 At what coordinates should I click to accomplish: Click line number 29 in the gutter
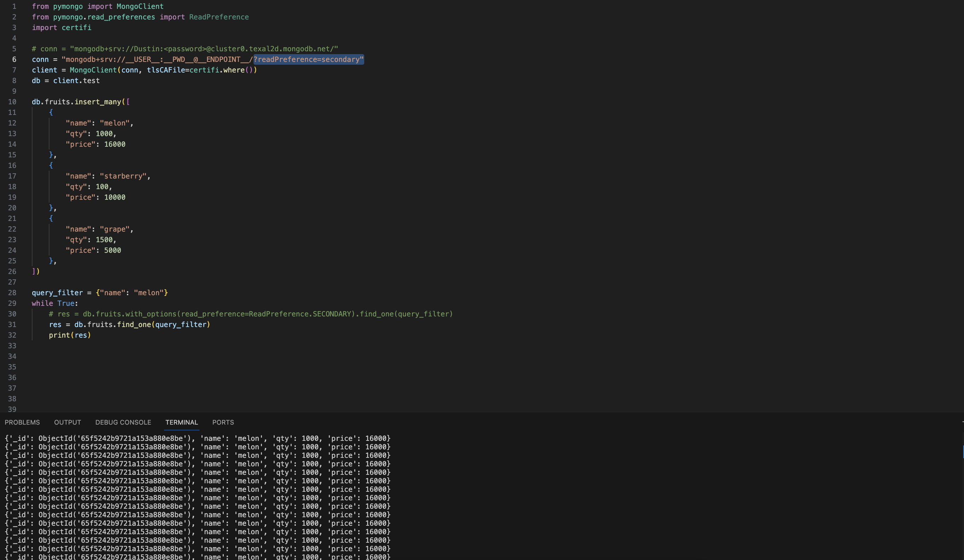point(12,303)
